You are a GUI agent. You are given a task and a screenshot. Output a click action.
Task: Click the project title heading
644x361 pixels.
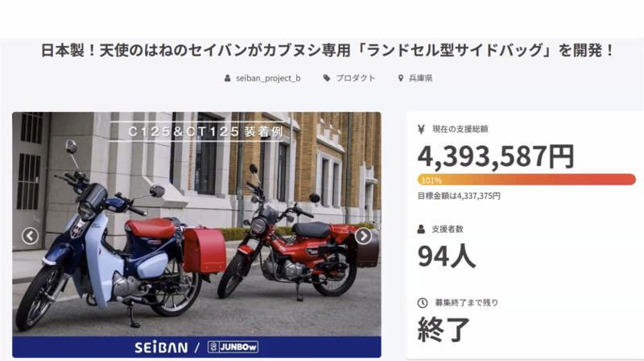(x=328, y=51)
